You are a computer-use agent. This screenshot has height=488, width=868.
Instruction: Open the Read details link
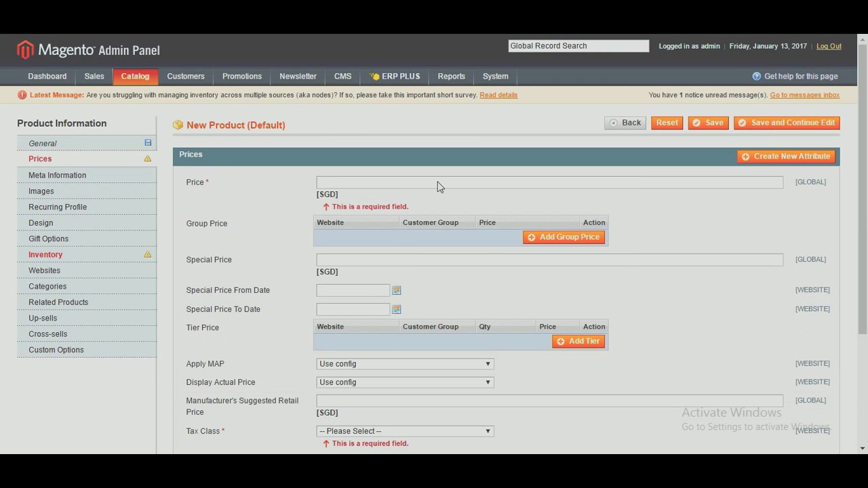(x=498, y=95)
